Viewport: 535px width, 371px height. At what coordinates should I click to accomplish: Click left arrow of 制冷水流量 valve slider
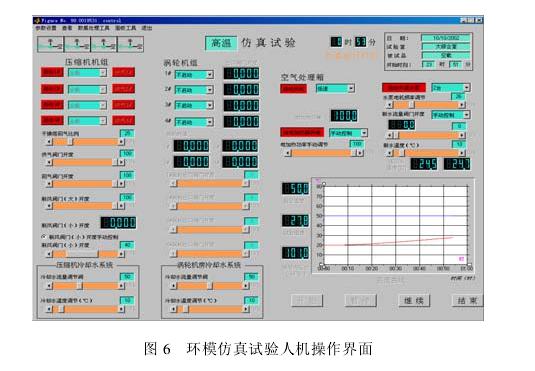pos(390,135)
